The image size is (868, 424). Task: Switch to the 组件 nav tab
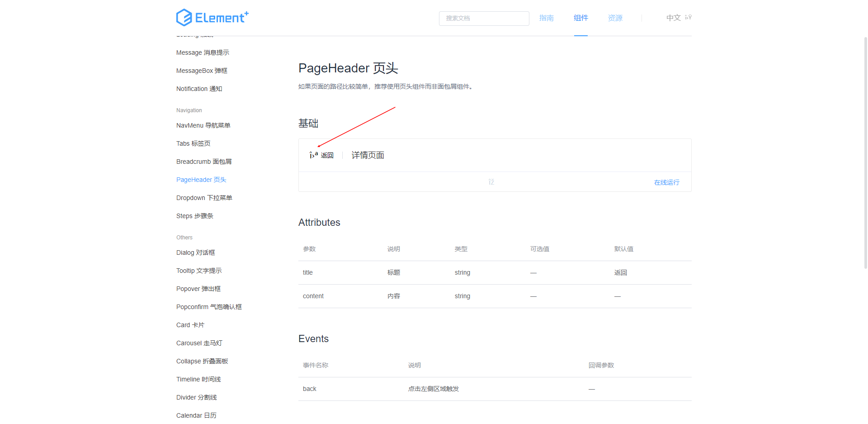coord(580,18)
